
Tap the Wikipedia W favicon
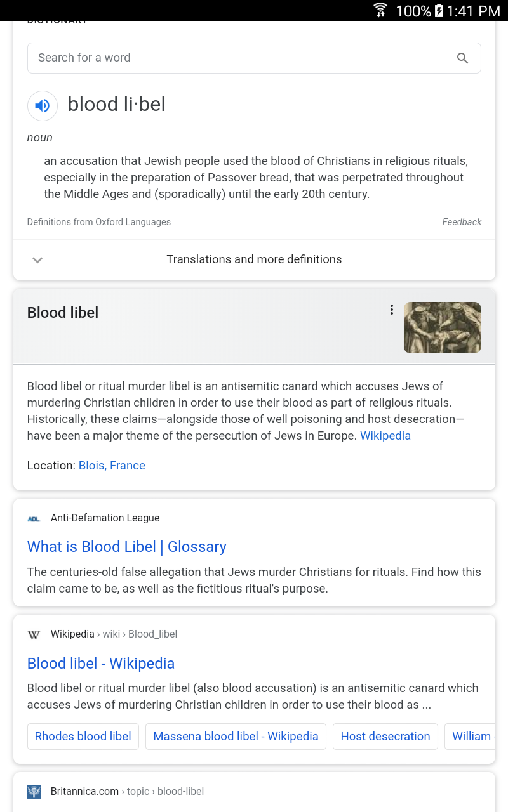[34, 635]
